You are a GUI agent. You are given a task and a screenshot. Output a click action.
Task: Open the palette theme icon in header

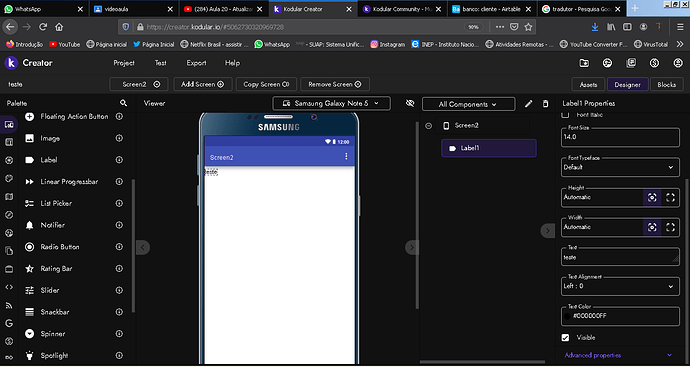coord(607,63)
